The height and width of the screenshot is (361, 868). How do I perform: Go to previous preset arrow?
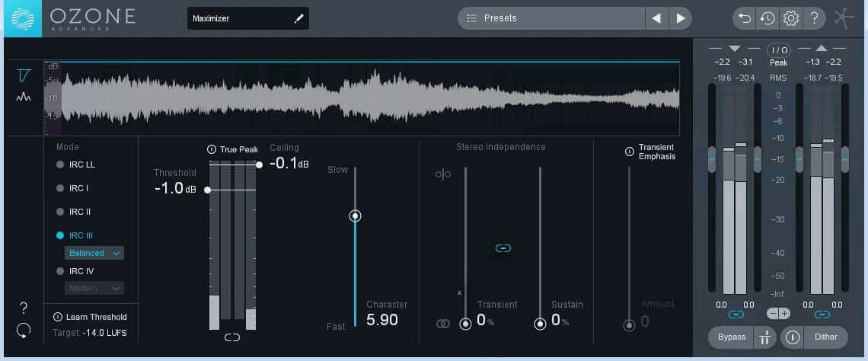pyautogui.click(x=656, y=18)
